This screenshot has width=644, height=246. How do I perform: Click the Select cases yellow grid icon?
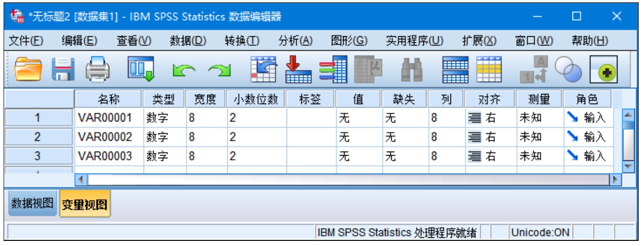pos(489,70)
